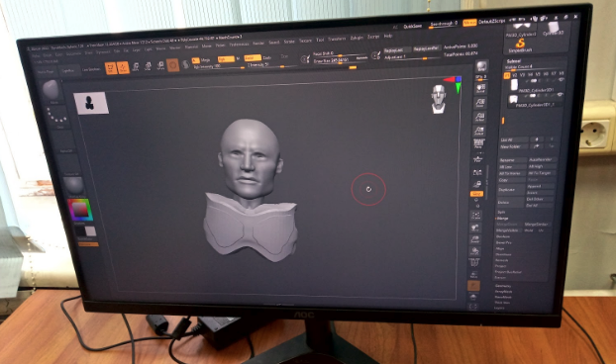Pick a color in the color picker square
This screenshot has width=616, height=364.
(80, 210)
